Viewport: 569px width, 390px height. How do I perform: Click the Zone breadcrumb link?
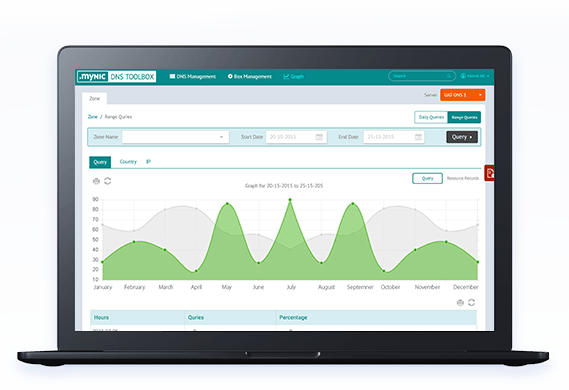pos(93,117)
